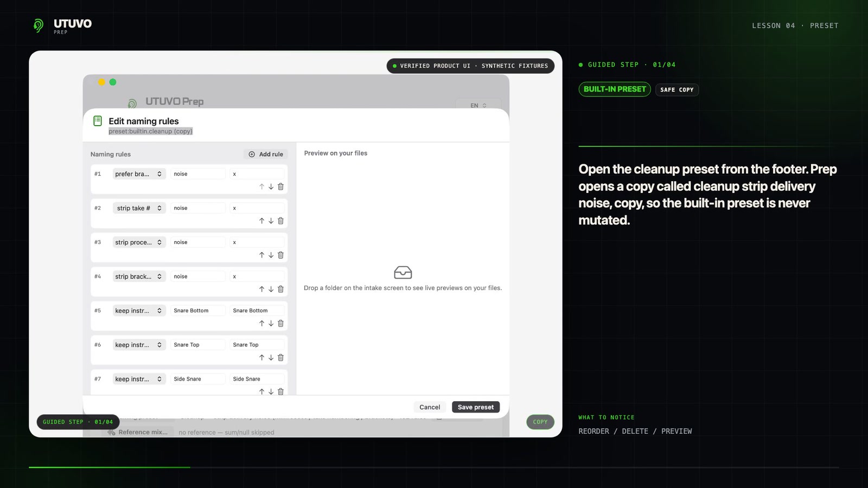Cancel editing the naming rules
Image resolution: width=868 pixels, height=488 pixels.
[x=430, y=407]
